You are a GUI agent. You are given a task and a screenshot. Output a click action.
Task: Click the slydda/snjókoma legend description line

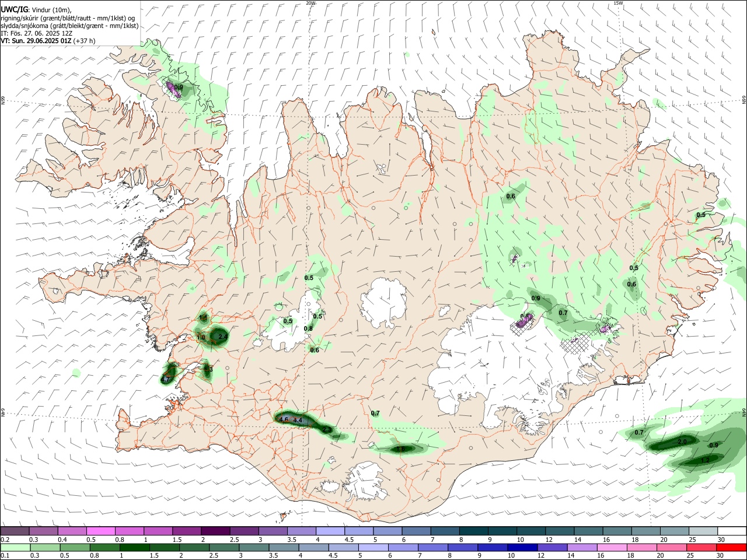(69, 26)
